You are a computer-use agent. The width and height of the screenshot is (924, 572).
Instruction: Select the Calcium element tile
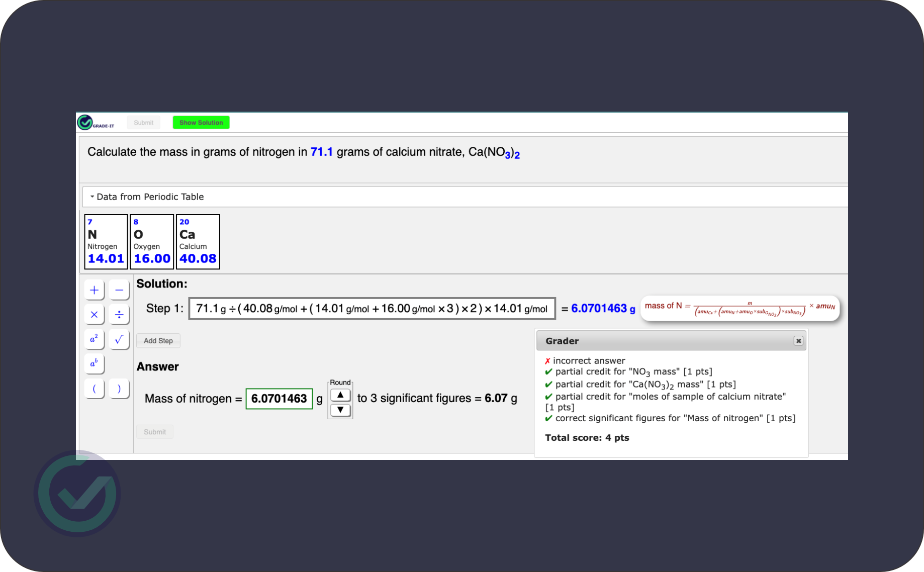(x=198, y=242)
